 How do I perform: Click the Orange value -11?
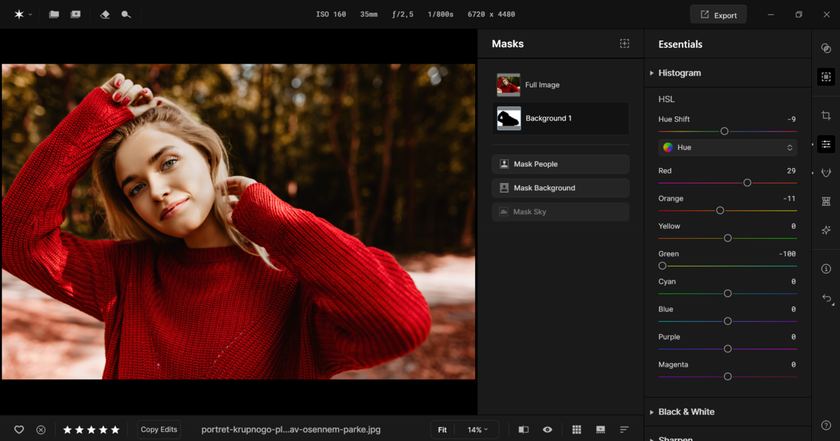[x=789, y=198]
